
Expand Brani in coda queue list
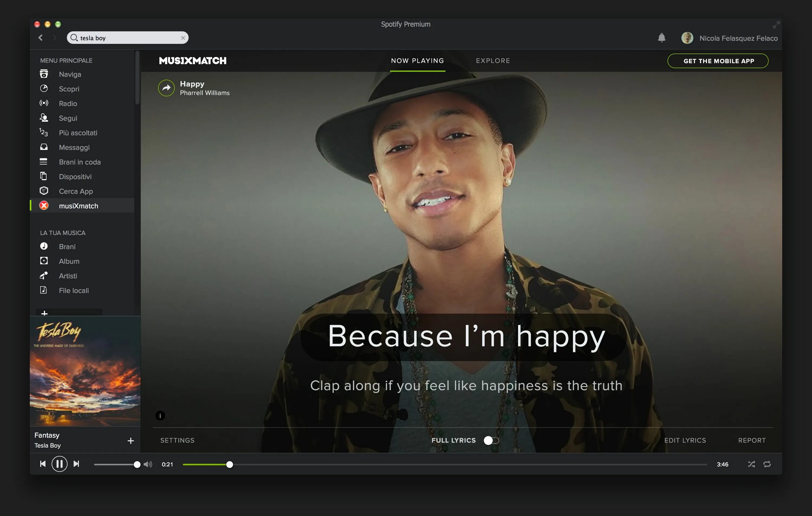coord(79,162)
